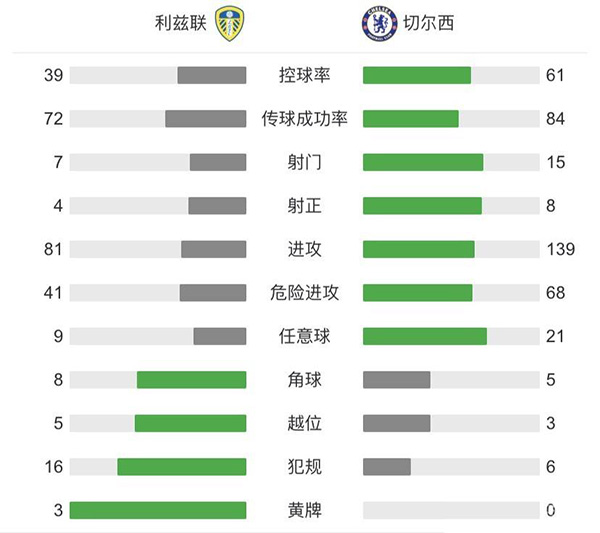The width and height of the screenshot is (600, 533).
Task: Click the 黄牌 stat label
Action: click(x=305, y=510)
